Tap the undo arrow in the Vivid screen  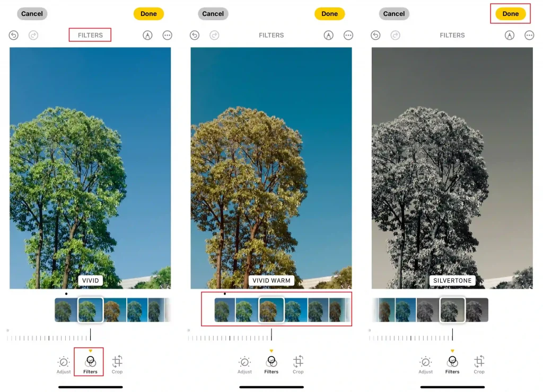14,35
